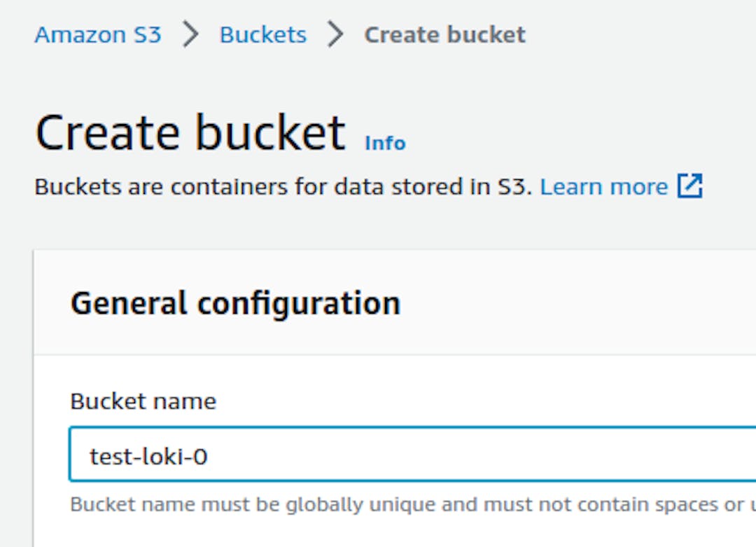Place cursor on the test-loki-0 text
This screenshot has width=756, height=547.
[148, 457]
